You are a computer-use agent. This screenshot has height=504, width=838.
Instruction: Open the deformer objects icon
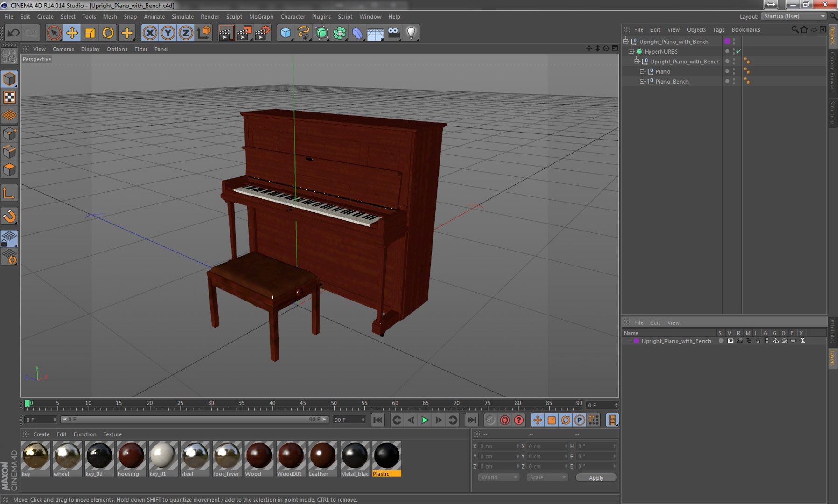357,33
